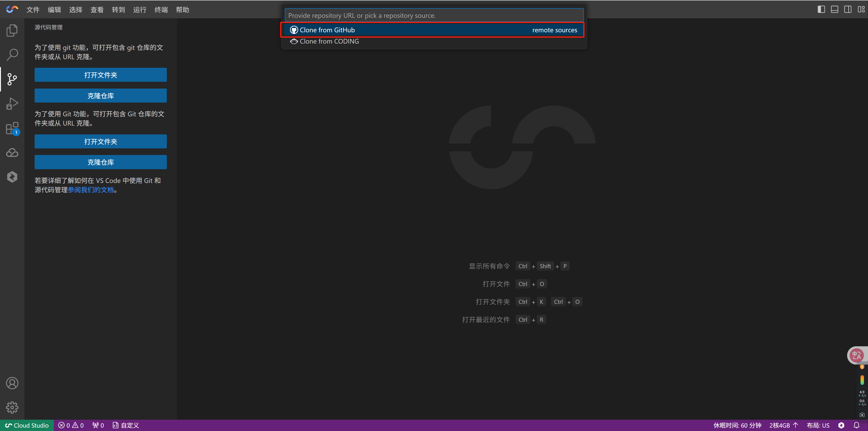Select Clone from CODING option
Screen dimensions: 868x431
(329, 41)
